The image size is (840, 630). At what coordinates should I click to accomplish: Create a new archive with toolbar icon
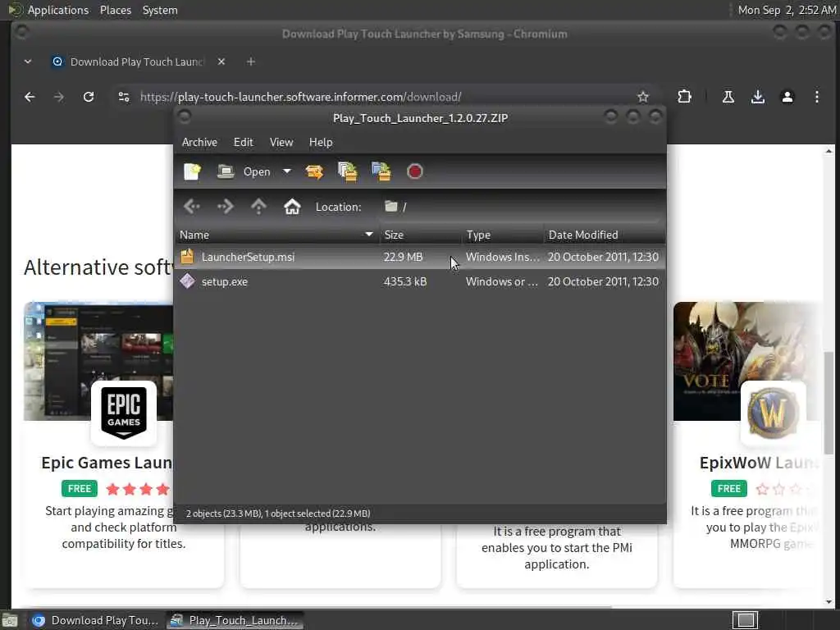coord(192,171)
